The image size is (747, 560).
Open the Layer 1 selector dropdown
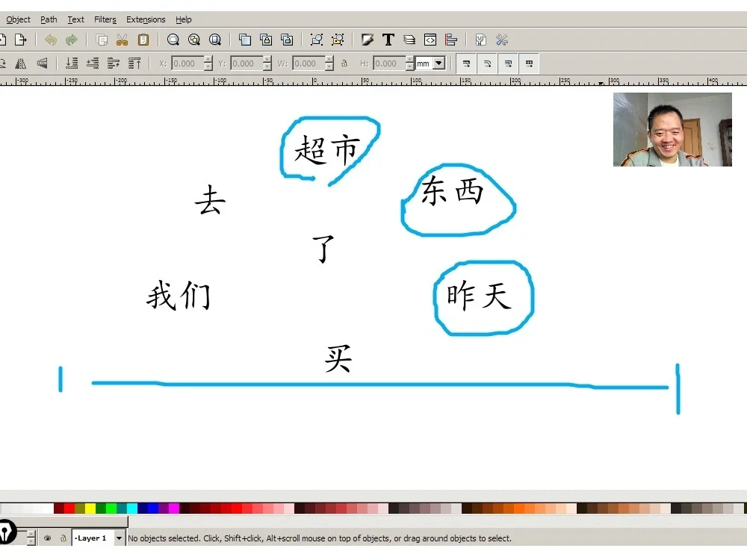point(119,538)
